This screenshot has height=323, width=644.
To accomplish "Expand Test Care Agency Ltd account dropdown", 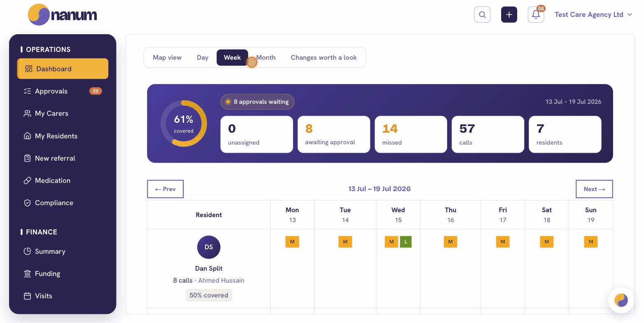I will tap(593, 14).
